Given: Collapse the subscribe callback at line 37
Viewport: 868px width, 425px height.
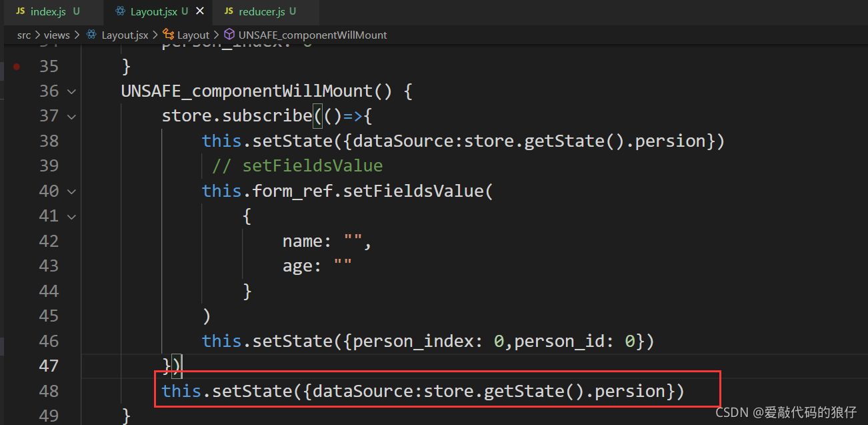Looking at the screenshot, I should click(x=71, y=115).
